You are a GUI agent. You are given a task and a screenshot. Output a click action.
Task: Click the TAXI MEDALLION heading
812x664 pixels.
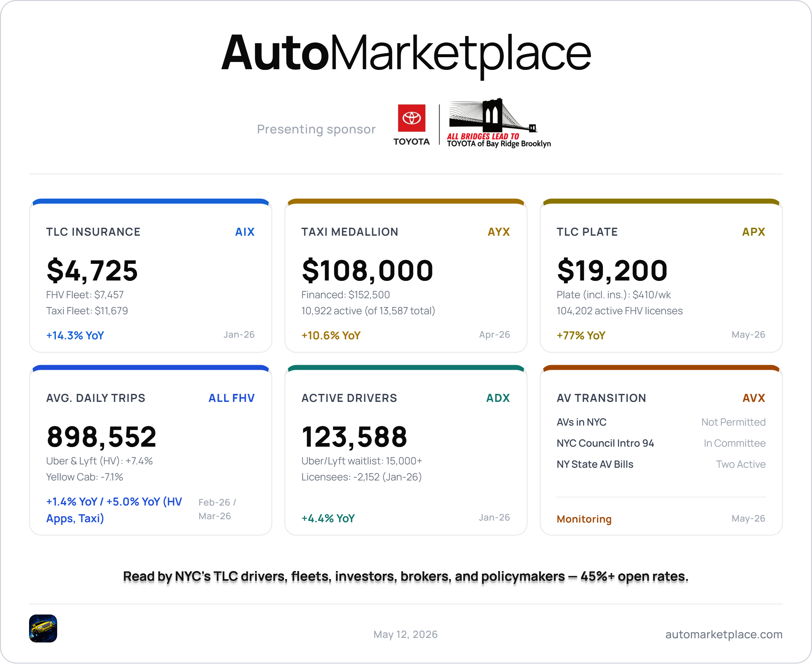pyautogui.click(x=350, y=232)
